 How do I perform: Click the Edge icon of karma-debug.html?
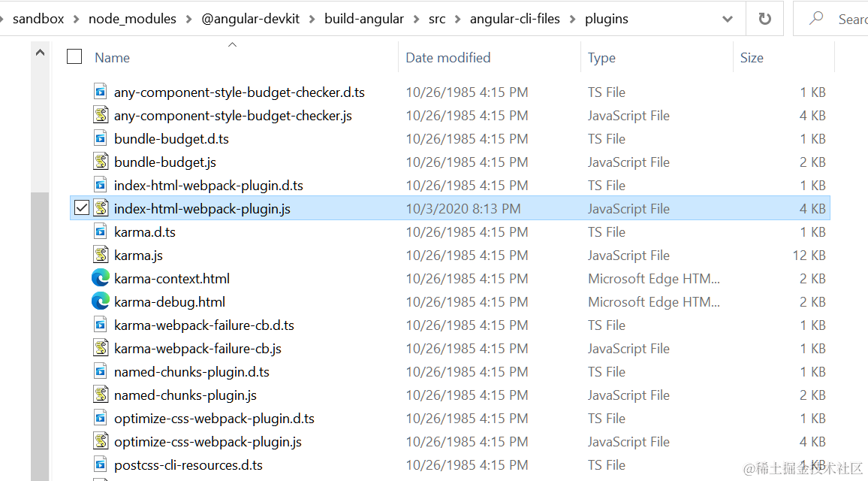pos(100,301)
